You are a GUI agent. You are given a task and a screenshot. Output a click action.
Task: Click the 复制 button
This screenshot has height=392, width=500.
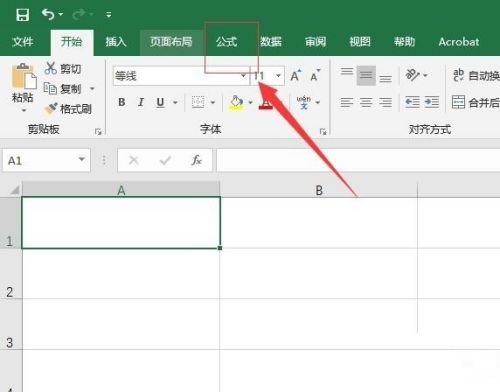coord(63,89)
